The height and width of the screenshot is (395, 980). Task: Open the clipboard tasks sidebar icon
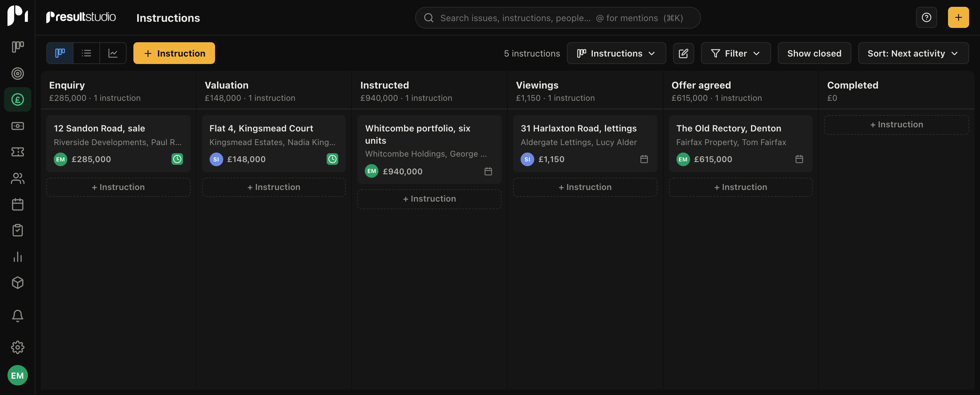[x=17, y=230]
